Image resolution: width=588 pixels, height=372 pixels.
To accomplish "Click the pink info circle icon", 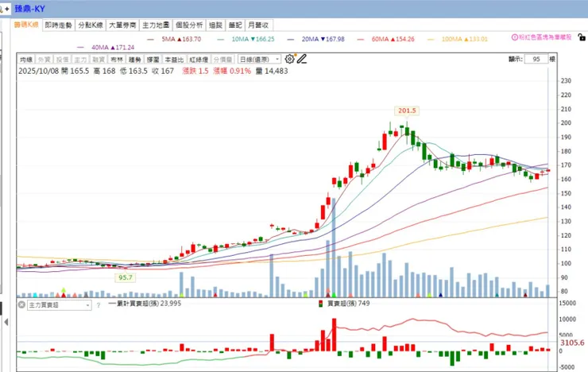I will tap(515, 37).
